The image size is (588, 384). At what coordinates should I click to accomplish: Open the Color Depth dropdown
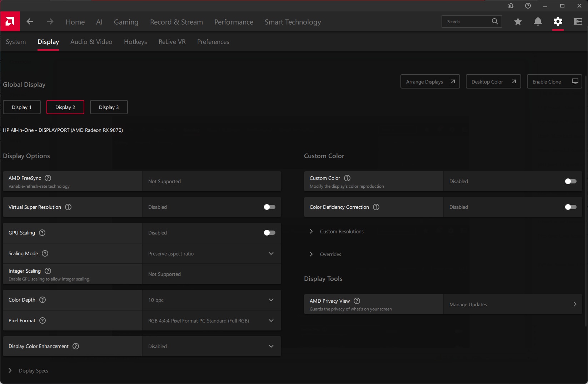211,300
